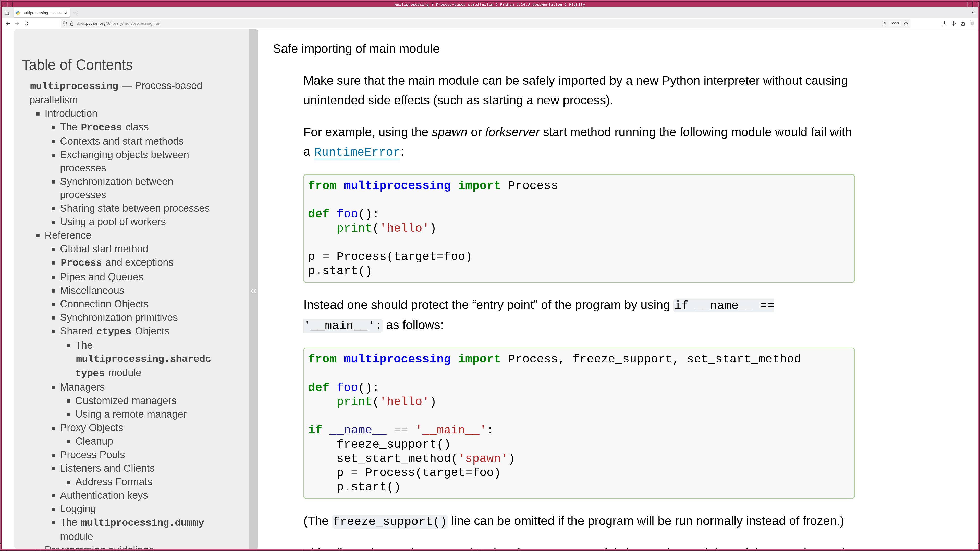Bookmark the page with the star icon
The height and width of the screenshot is (551, 980).
click(x=906, y=23)
